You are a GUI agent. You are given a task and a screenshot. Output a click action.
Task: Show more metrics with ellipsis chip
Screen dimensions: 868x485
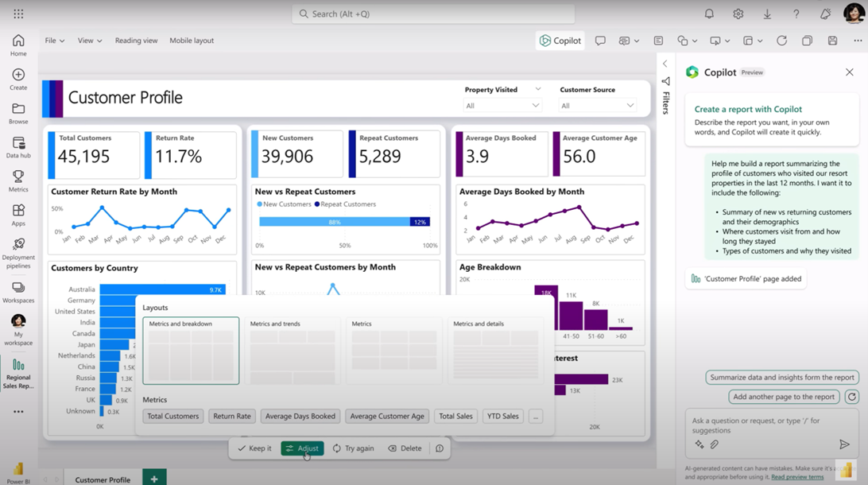pyautogui.click(x=535, y=417)
